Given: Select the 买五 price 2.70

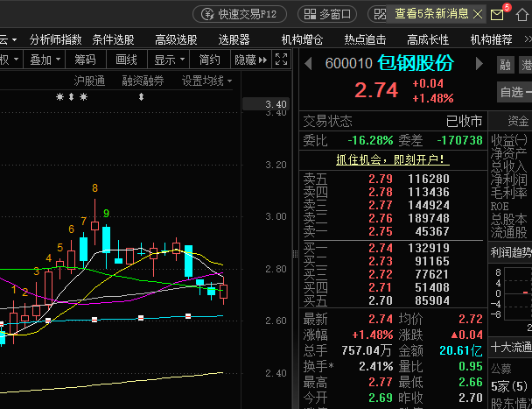Looking at the screenshot, I should pos(381,300).
